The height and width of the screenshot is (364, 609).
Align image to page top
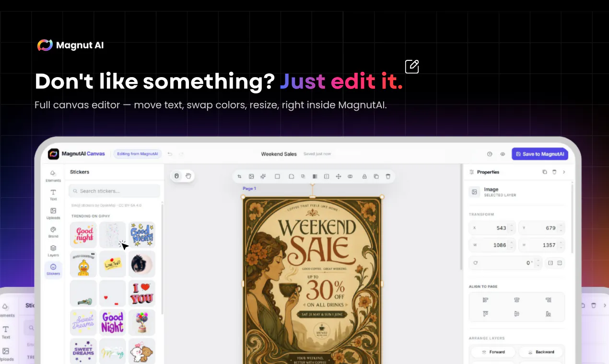tap(485, 314)
